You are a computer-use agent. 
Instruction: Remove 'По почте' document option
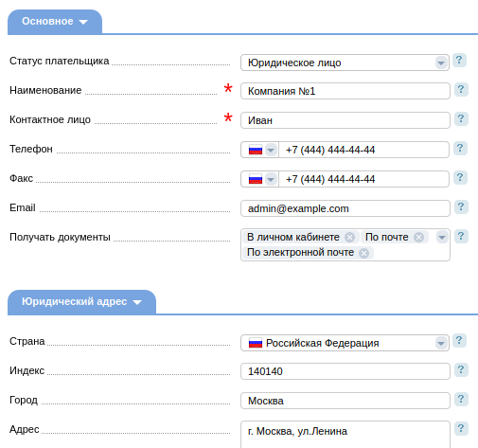tap(418, 237)
